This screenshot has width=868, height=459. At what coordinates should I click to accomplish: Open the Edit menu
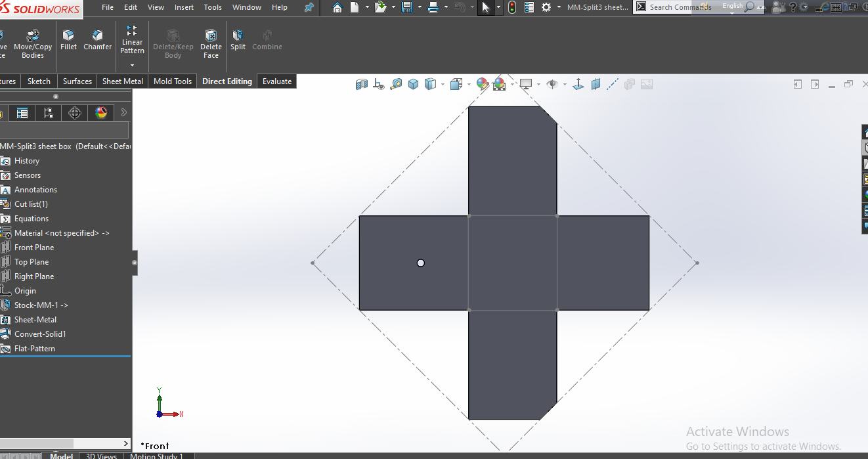click(x=131, y=7)
